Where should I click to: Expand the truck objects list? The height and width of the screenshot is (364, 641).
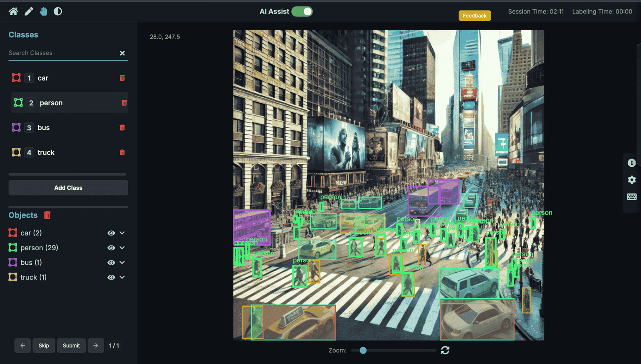[122, 278]
